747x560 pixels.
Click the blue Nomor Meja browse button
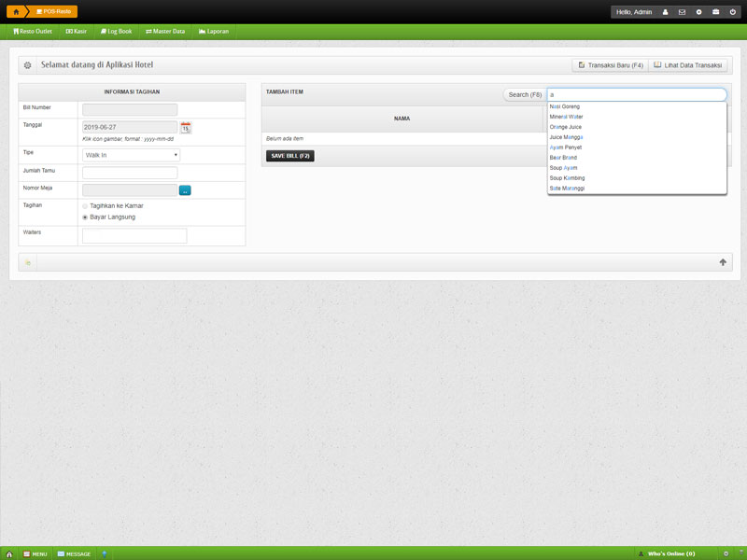(185, 190)
